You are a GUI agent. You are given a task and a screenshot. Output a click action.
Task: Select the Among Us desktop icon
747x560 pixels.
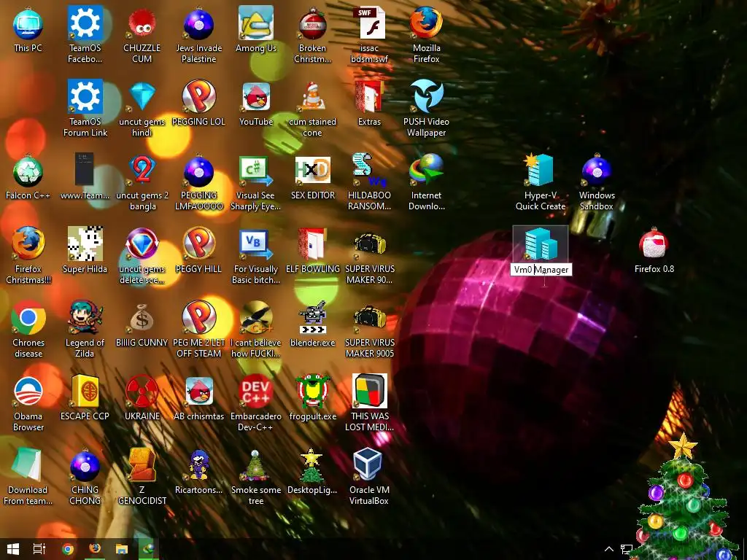pos(256,23)
